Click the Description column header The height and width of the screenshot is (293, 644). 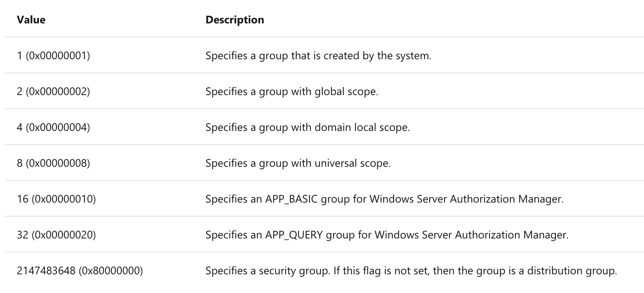click(x=235, y=20)
